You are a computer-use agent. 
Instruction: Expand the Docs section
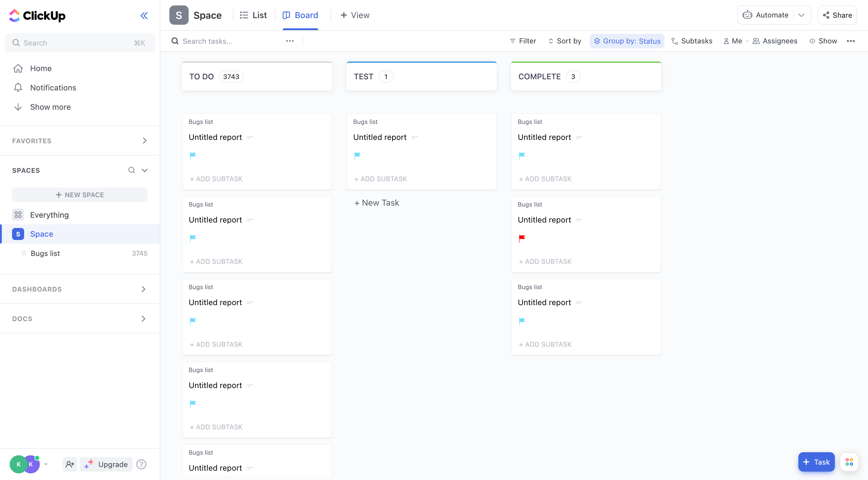tap(143, 318)
